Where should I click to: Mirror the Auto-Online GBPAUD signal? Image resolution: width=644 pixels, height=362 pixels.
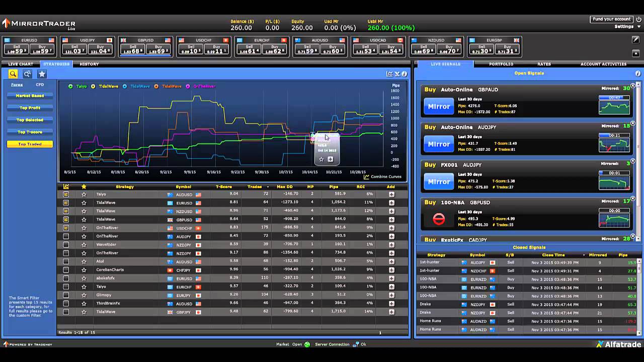pyautogui.click(x=439, y=107)
